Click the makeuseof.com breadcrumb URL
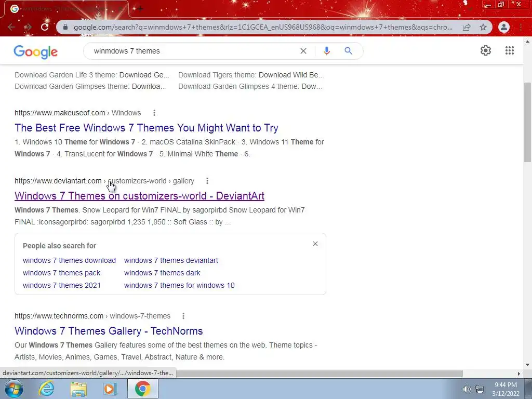 tap(78, 113)
